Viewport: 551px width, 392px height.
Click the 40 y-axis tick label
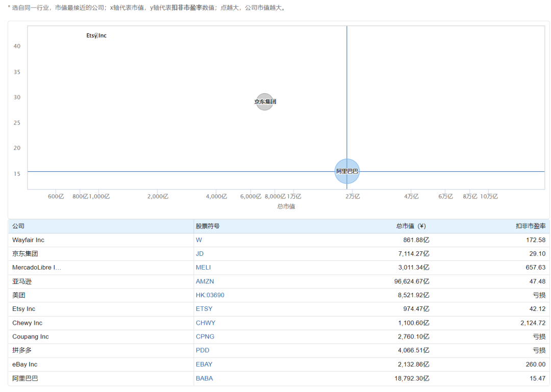point(17,46)
